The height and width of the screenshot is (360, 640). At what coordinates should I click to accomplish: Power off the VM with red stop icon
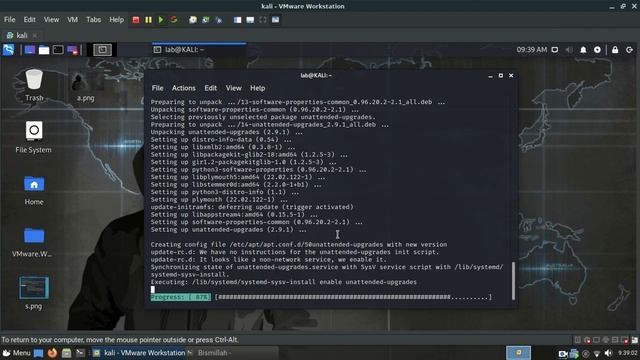click(x=136, y=20)
